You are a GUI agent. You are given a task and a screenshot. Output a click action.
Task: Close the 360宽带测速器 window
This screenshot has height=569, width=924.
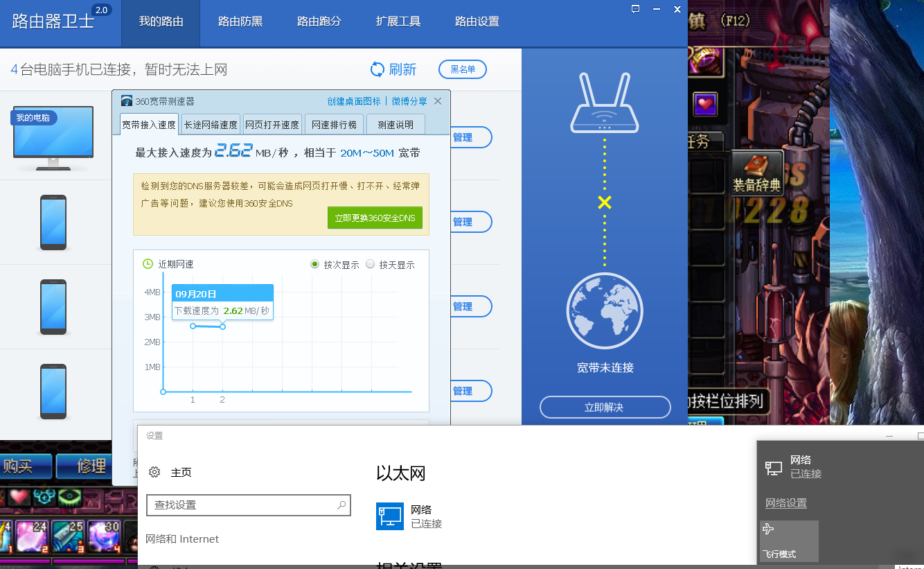[438, 101]
